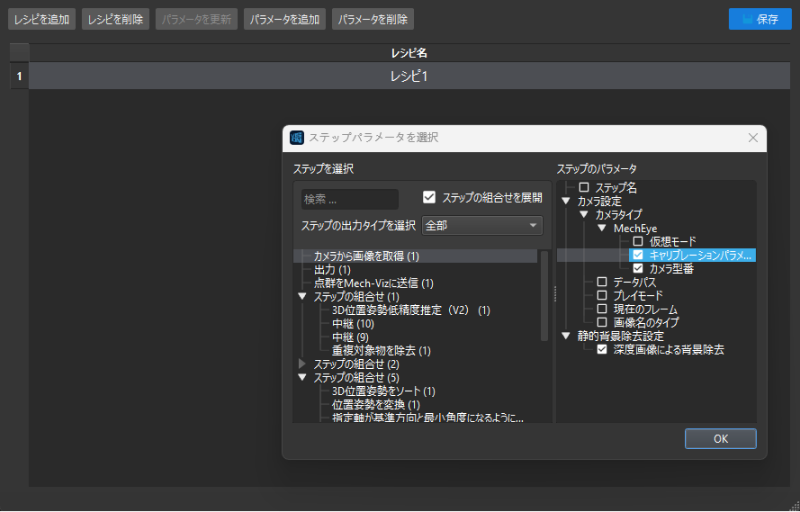Collapse the カメラタイプ node
This screenshot has height=512, width=800.
point(584,215)
